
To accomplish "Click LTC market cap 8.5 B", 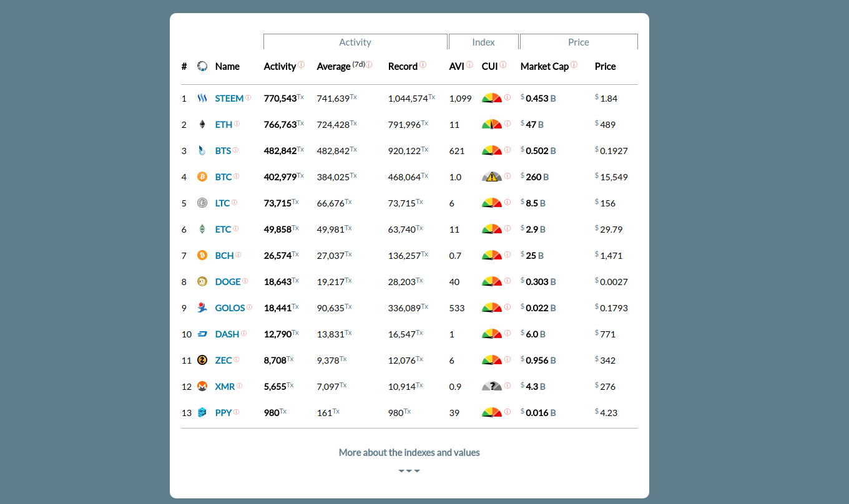I will tap(536, 203).
